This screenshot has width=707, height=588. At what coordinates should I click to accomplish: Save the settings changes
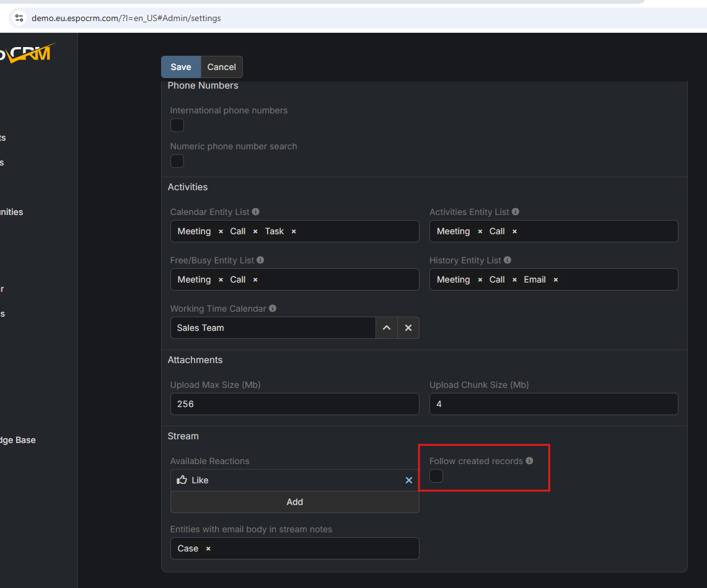coord(181,67)
